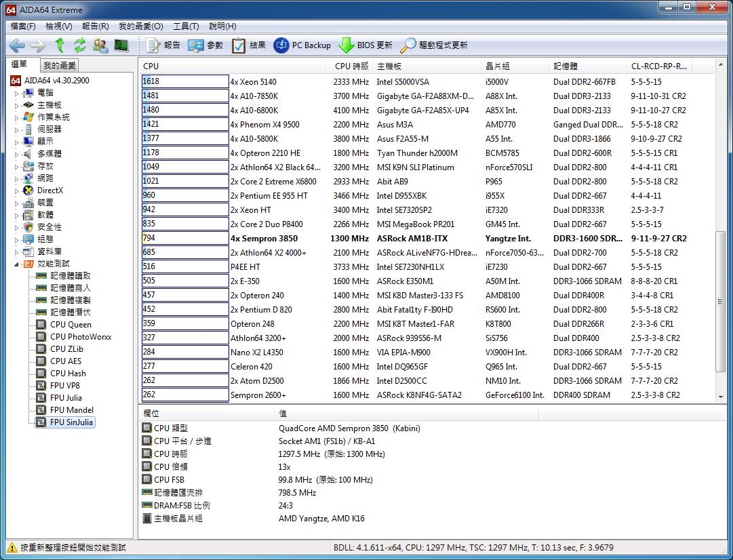
Task: Click the BIOS 更新 toolbar button
Action: (x=365, y=45)
